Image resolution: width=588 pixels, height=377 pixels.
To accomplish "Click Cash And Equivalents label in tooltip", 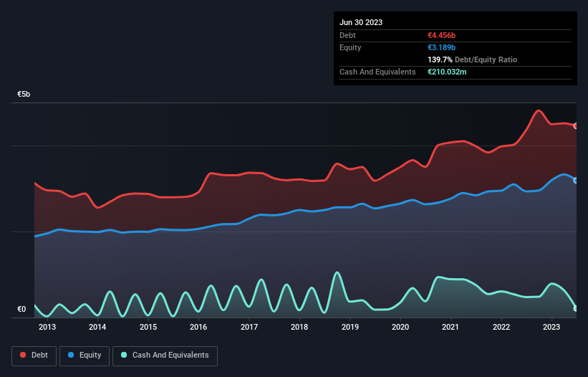I will coord(377,72).
